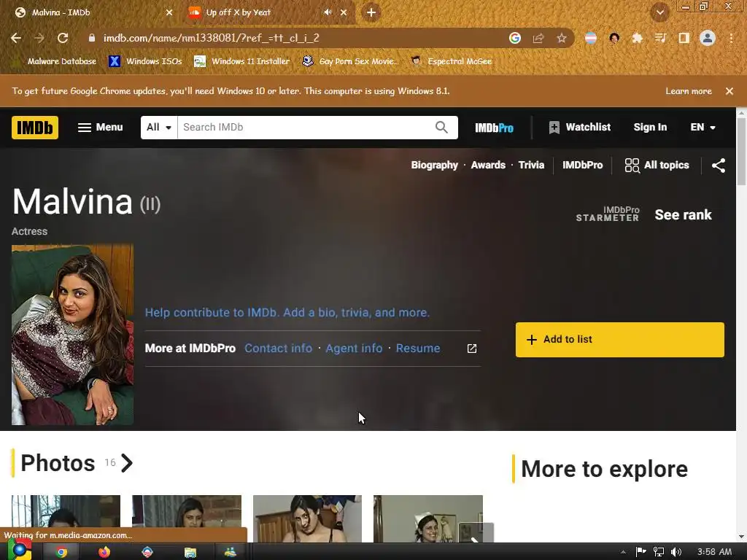Open Contact info link
The height and width of the screenshot is (560, 747).
[278, 349]
